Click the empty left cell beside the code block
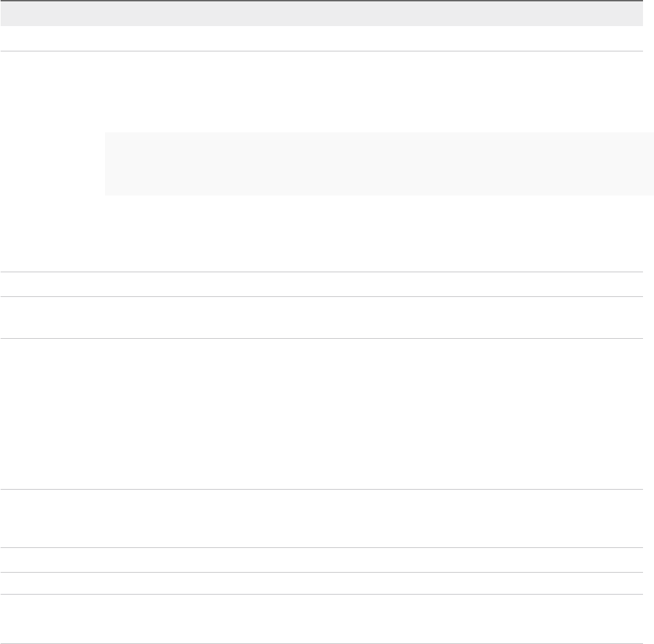 [x=52, y=163]
